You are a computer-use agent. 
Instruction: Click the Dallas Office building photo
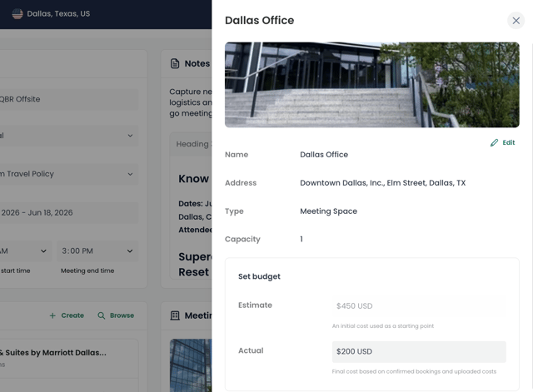(x=371, y=85)
